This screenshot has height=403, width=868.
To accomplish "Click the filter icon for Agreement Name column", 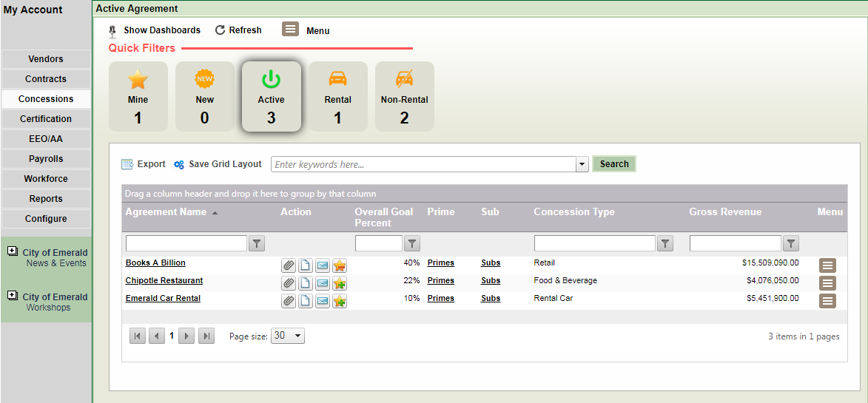I will click(x=257, y=243).
